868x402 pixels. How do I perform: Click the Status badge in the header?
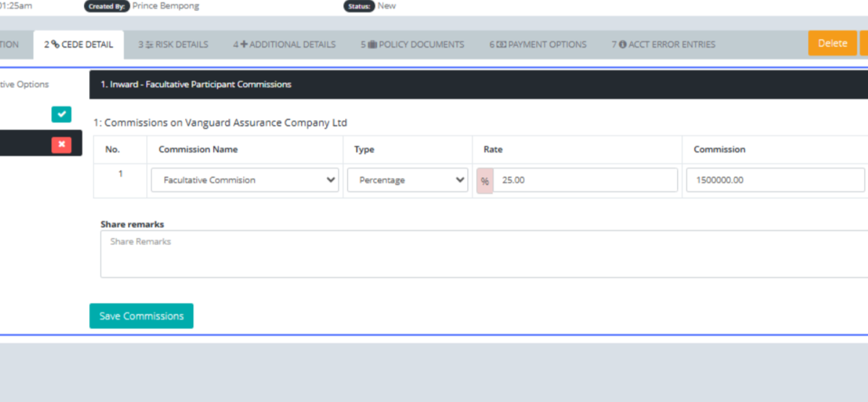(358, 7)
